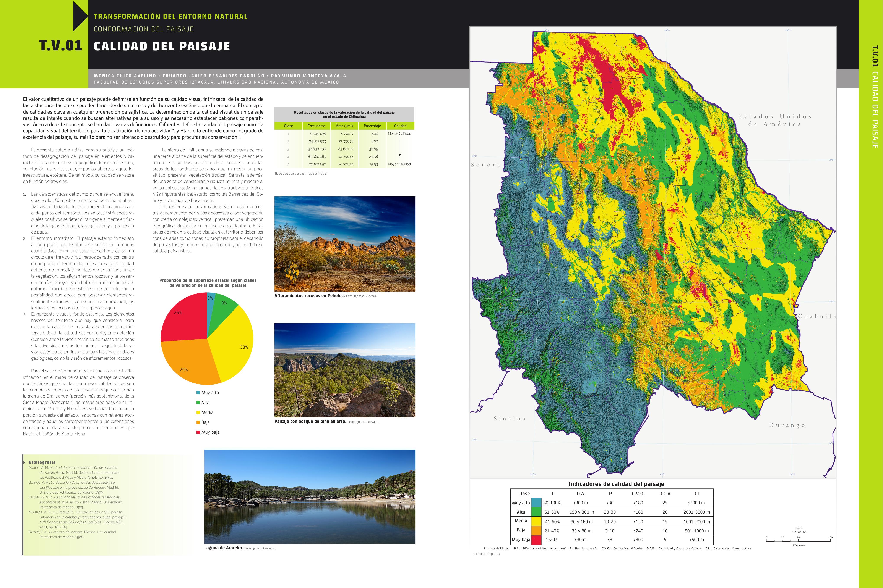Click the Sonora label on the map
Viewport: 883px width, 588px height.
coord(486,165)
